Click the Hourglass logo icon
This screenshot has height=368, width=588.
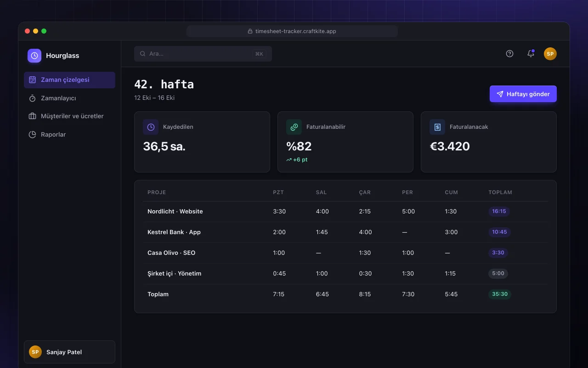tap(34, 56)
